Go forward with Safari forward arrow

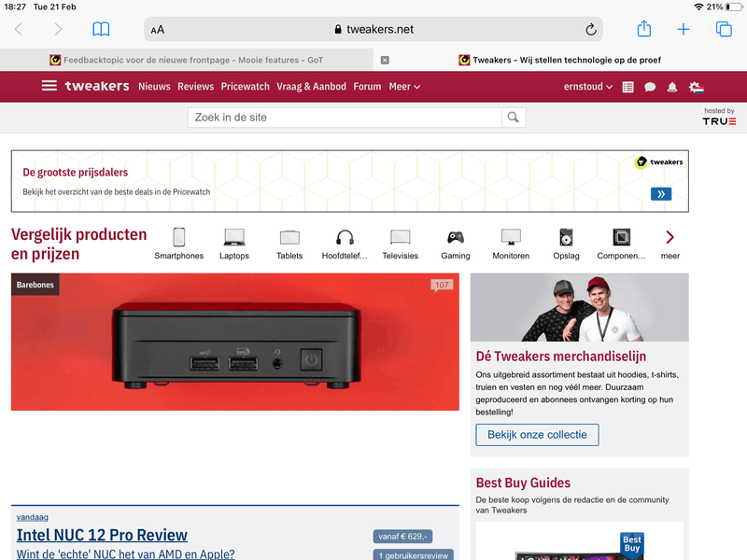pos(58,30)
